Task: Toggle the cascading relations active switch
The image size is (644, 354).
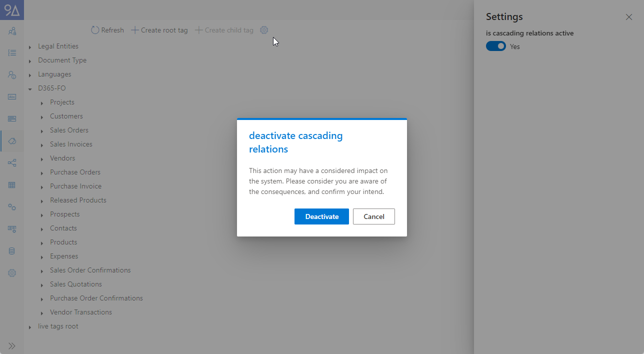Action: point(496,46)
